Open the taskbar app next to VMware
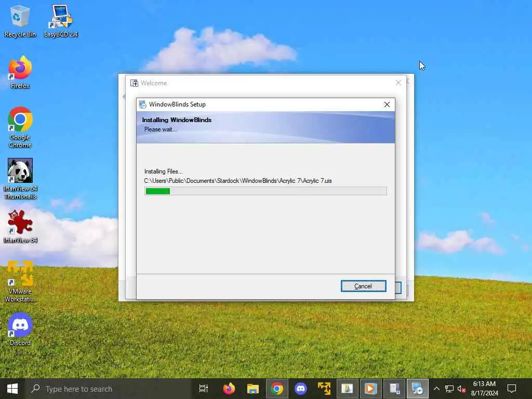The image size is (532, 399). click(x=347, y=389)
